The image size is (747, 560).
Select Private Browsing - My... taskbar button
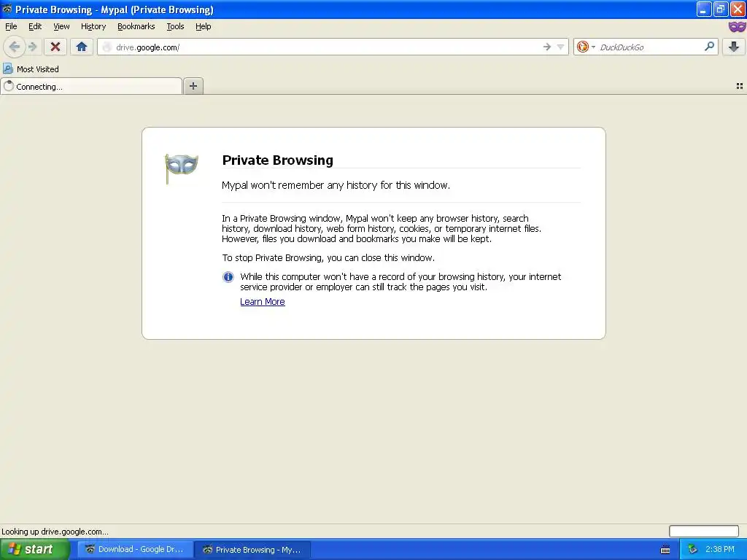tap(252, 549)
